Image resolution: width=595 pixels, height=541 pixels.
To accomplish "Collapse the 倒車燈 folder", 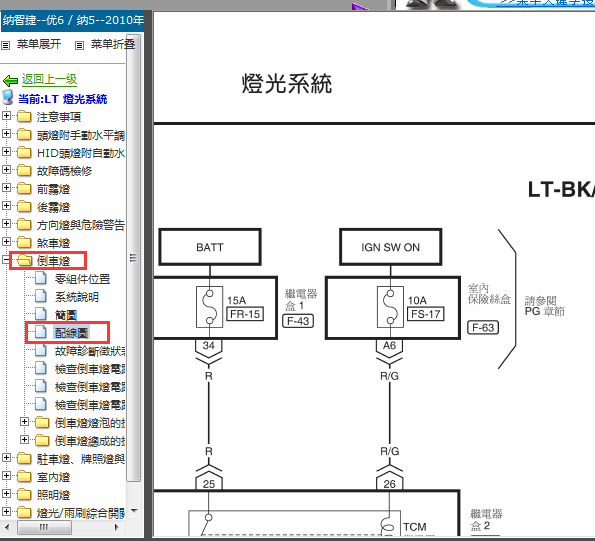I will coord(6,260).
